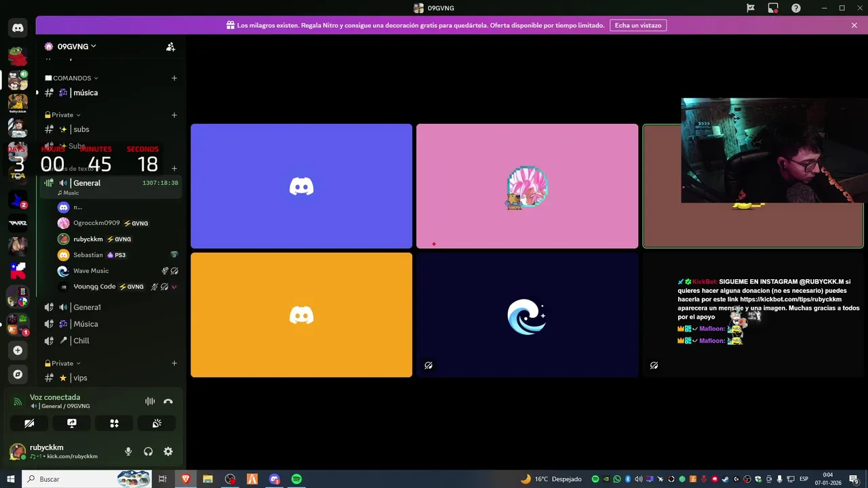Click the blue Discord-logo participant tile
This screenshot has height=488, width=868.
click(301, 186)
